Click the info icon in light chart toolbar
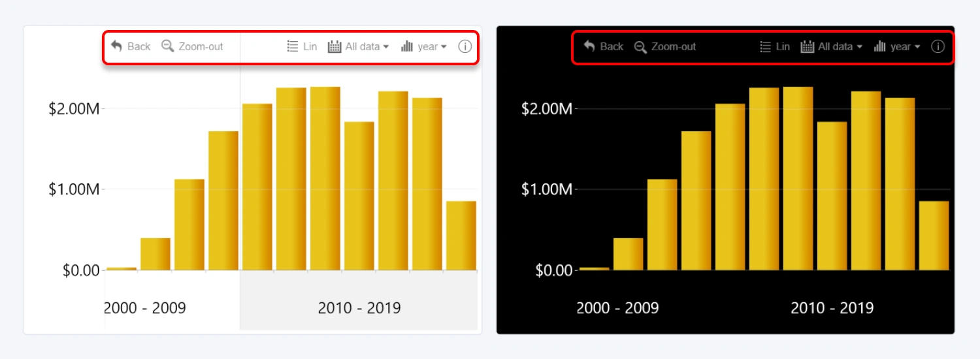The width and height of the screenshot is (980, 359). tap(465, 46)
